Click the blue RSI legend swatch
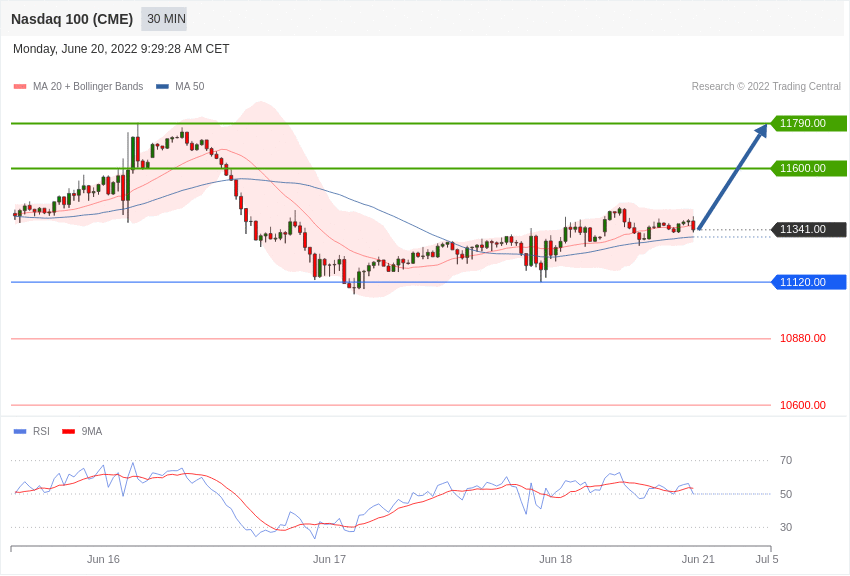The width and height of the screenshot is (850, 576). tap(20, 432)
